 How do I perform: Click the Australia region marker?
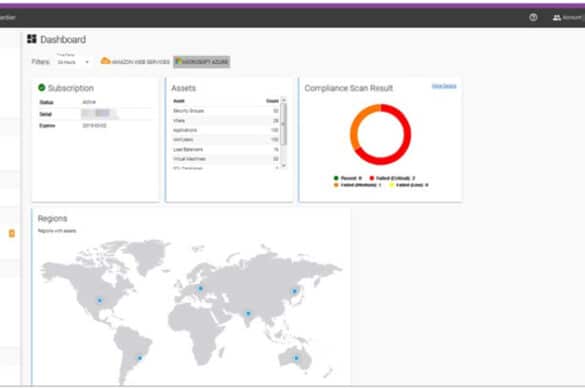[296, 358]
